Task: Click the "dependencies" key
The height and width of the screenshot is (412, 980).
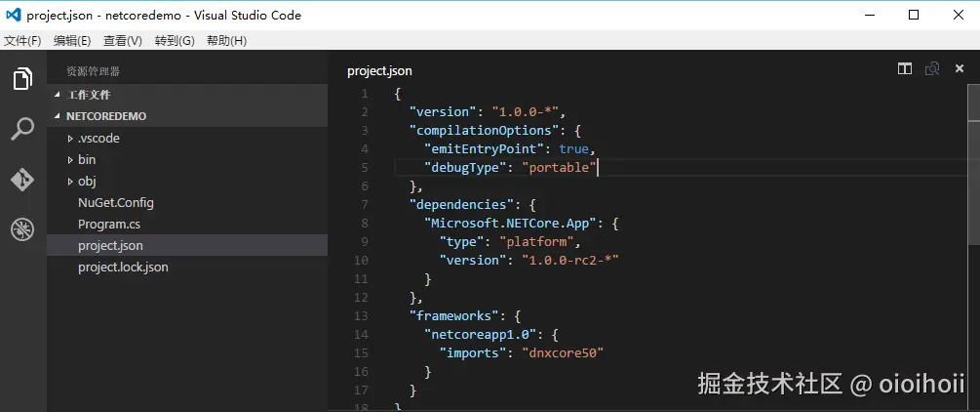Action: tap(462, 205)
